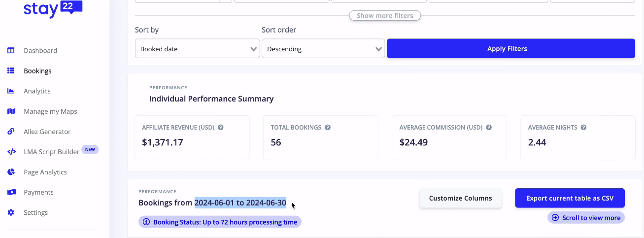Click the Booking Status processing time notice

(220, 222)
